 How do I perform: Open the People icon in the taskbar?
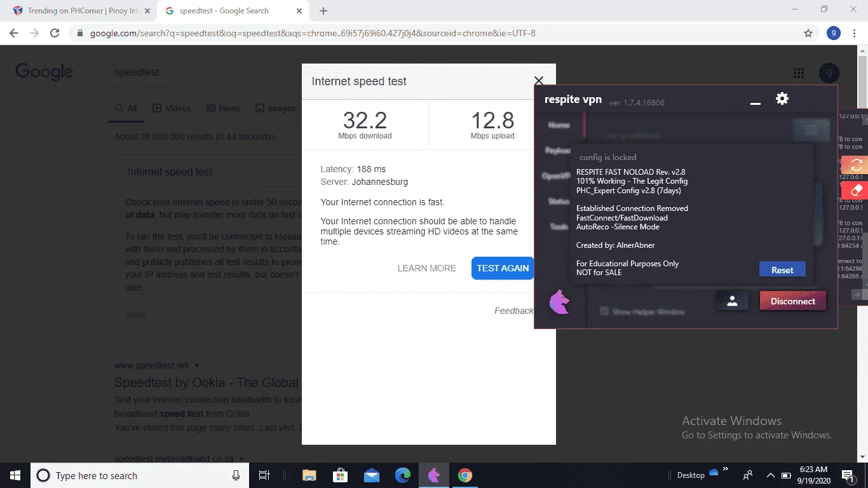[x=748, y=475]
